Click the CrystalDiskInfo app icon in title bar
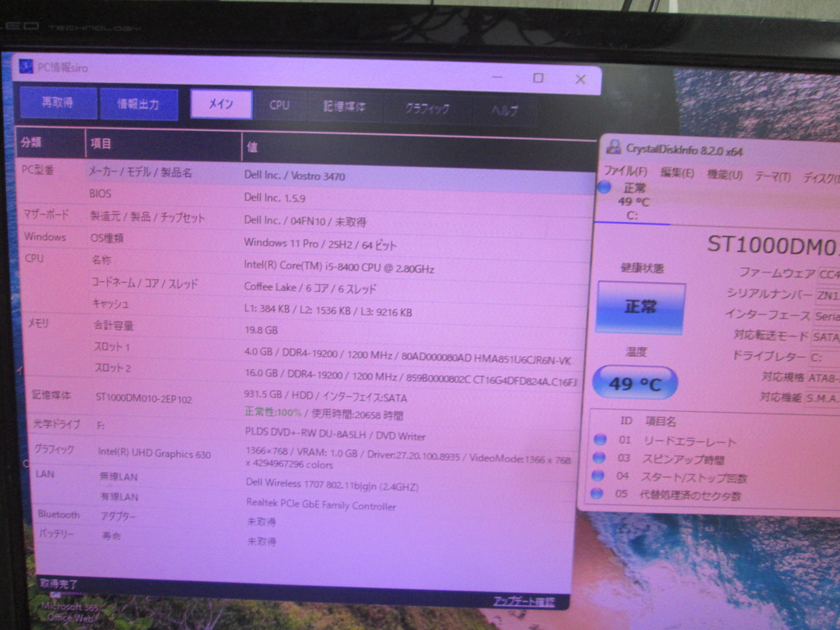 coord(613,147)
